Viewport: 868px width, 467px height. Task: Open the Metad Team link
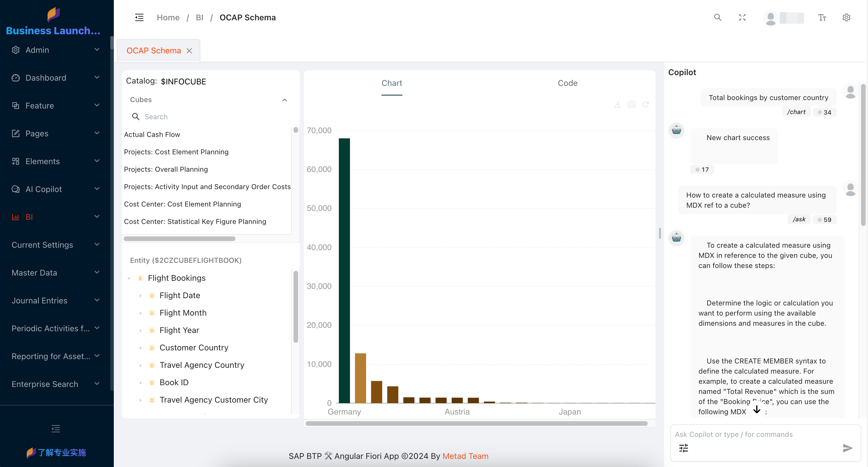(465, 456)
